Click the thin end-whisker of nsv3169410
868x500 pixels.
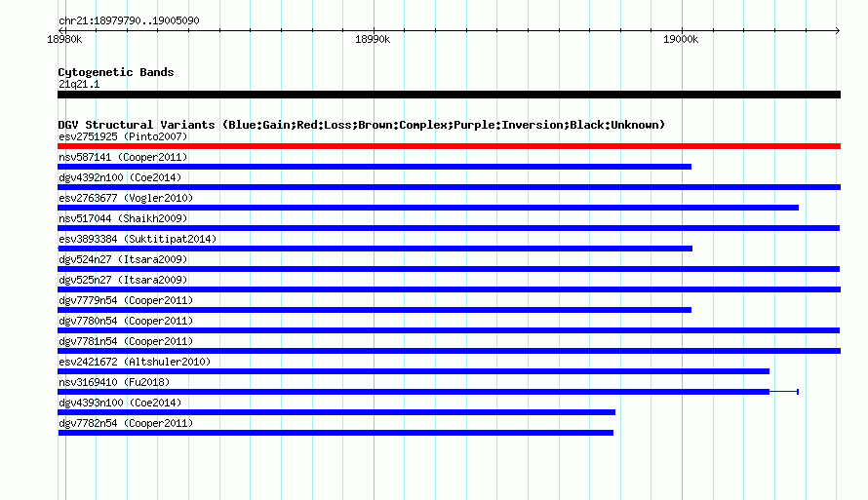(784, 392)
